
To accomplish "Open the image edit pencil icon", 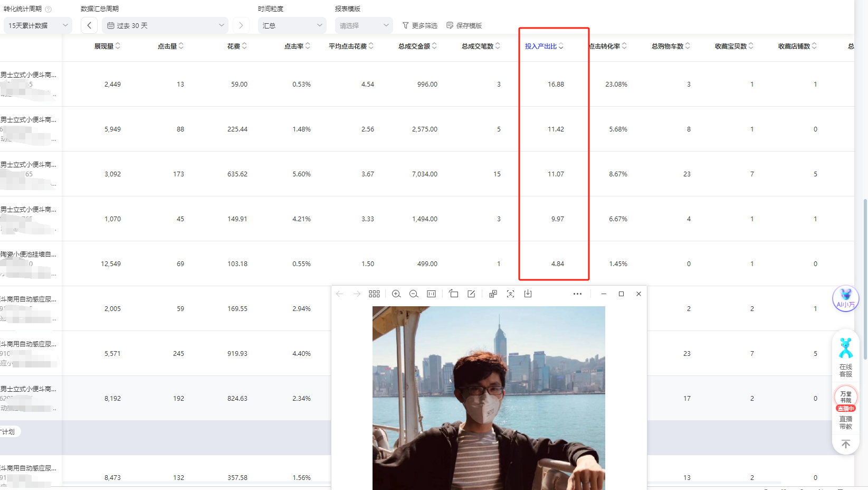I will point(471,294).
